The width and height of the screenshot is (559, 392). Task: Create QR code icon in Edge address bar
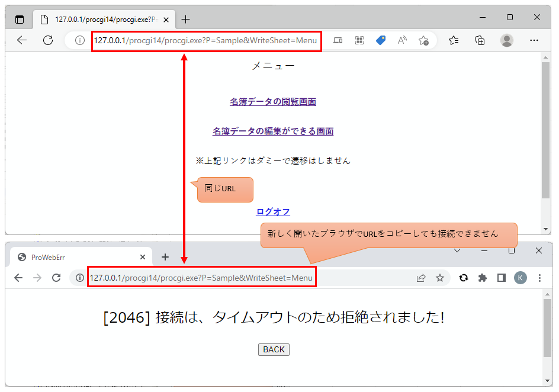(x=359, y=41)
